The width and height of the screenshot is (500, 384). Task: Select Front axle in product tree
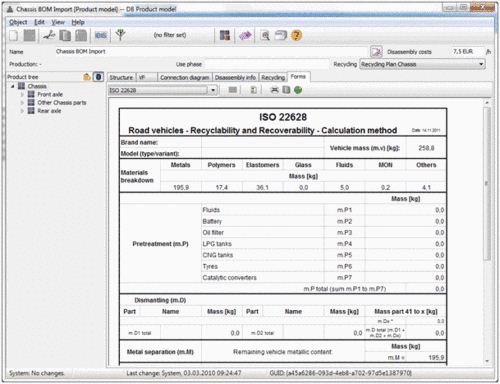(50, 95)
